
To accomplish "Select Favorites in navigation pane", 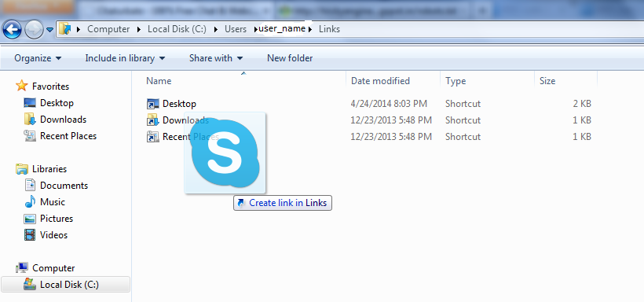I will coord(50,87).
